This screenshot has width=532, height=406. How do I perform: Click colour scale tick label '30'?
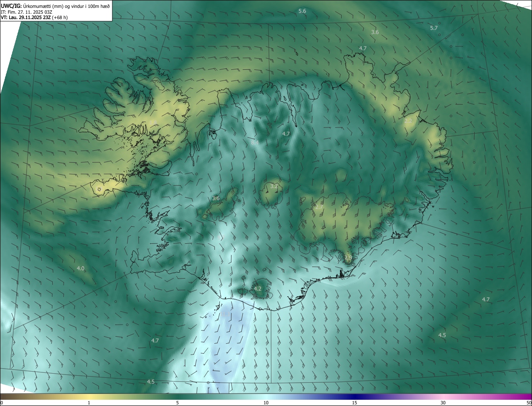[443, 403]
